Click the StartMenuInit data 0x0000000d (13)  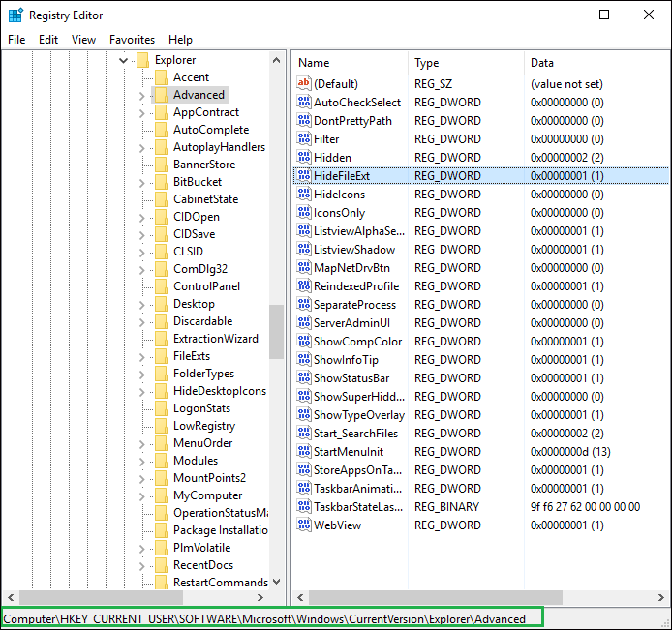tap(570, 452)
